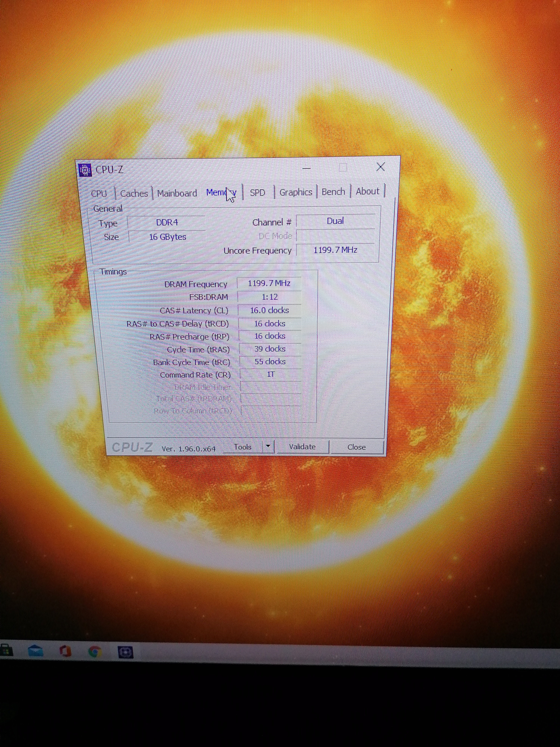Open Google Chrome from the taskbar
This screenshot has width=560, height=747.
[x=95, y=651]
